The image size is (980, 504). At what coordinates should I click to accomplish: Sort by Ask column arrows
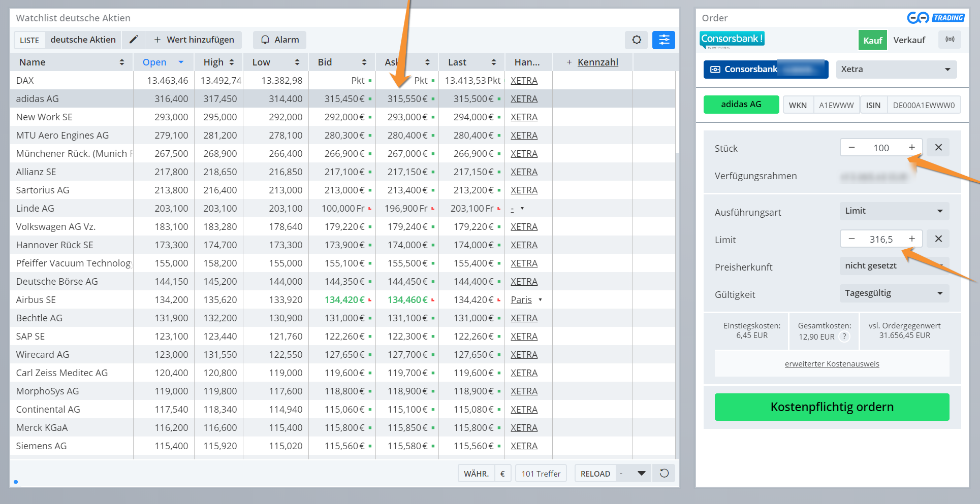(x=428, y=62)
